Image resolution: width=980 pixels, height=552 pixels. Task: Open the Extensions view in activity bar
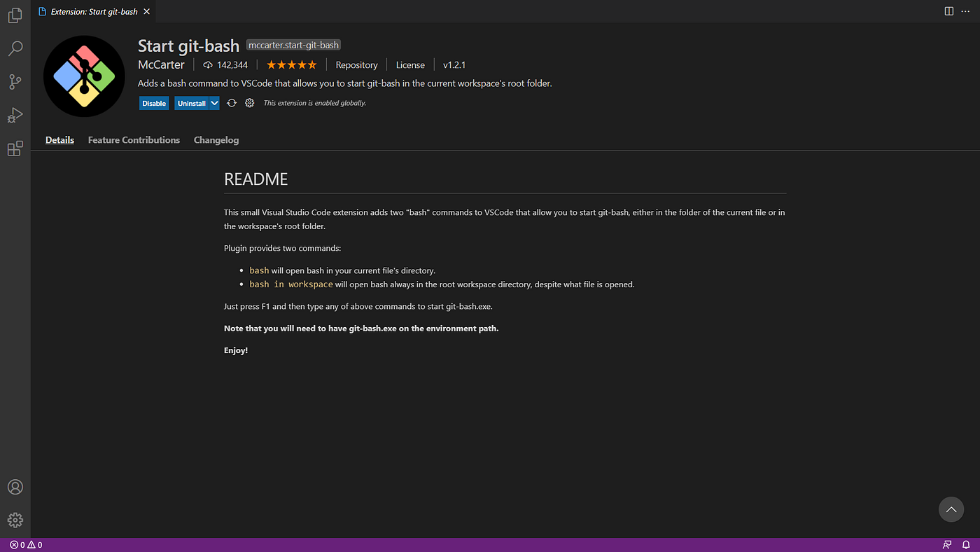coord(15,148)
